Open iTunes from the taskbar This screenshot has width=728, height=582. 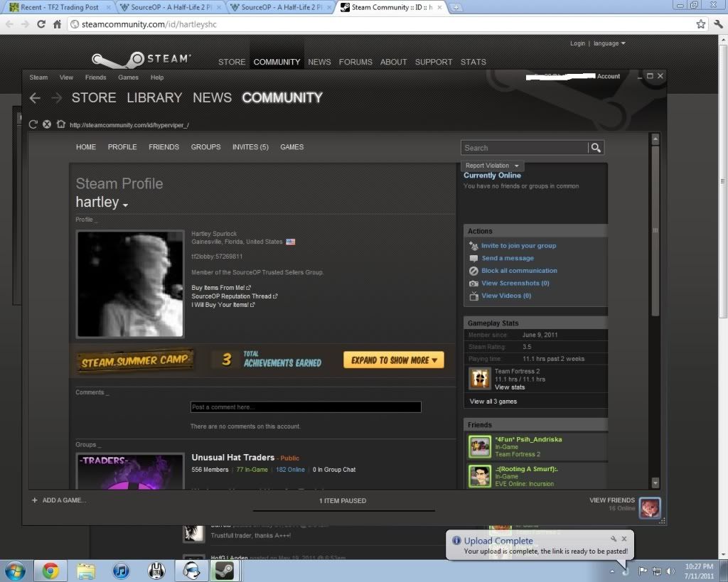tap(121, 571)
